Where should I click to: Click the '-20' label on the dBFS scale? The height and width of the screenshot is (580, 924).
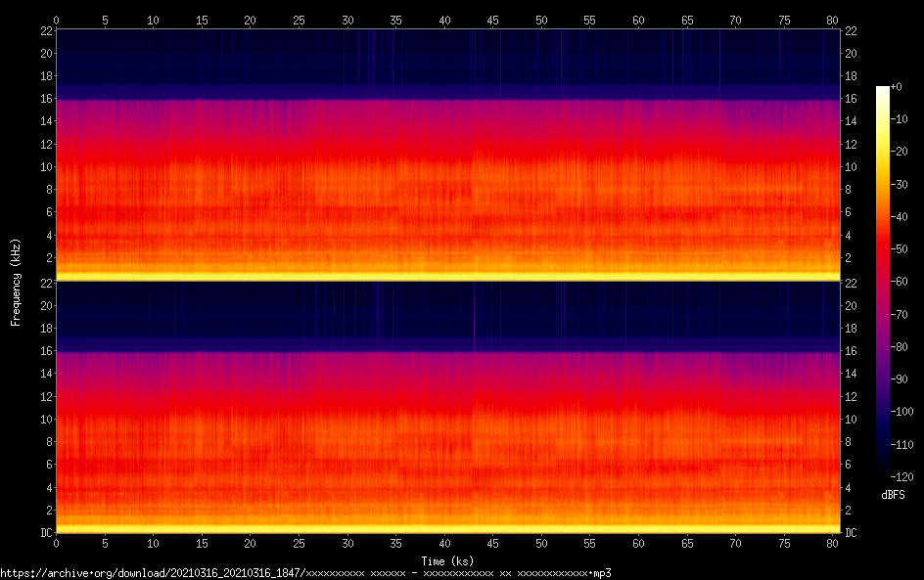(x=900, y=152)
